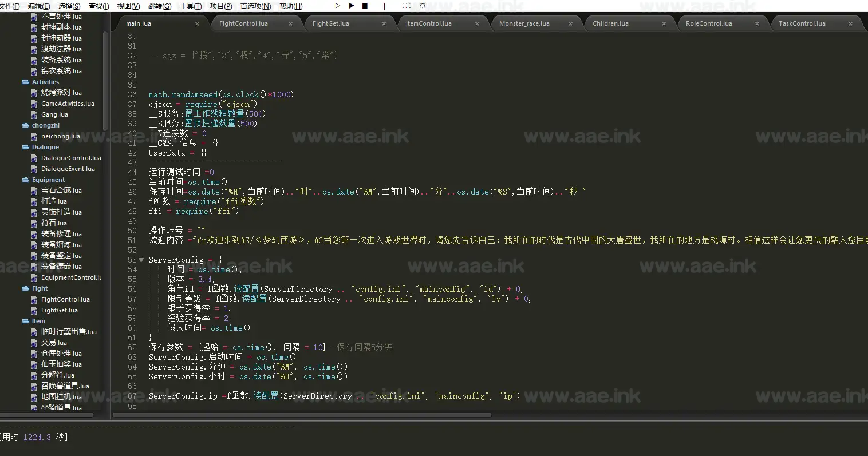Close the ItemControl.lua tab
Screen dimensions: 868x456
(x=478, y=23)
